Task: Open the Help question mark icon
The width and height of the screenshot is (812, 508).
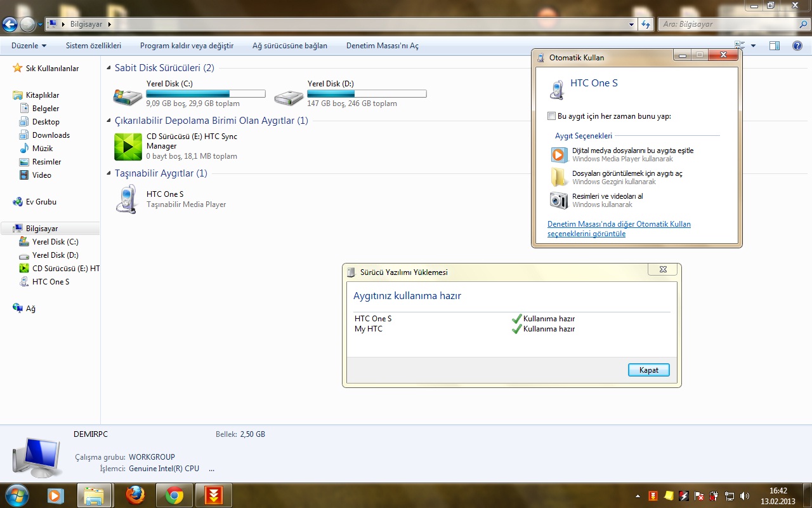Action: (797, 46)
